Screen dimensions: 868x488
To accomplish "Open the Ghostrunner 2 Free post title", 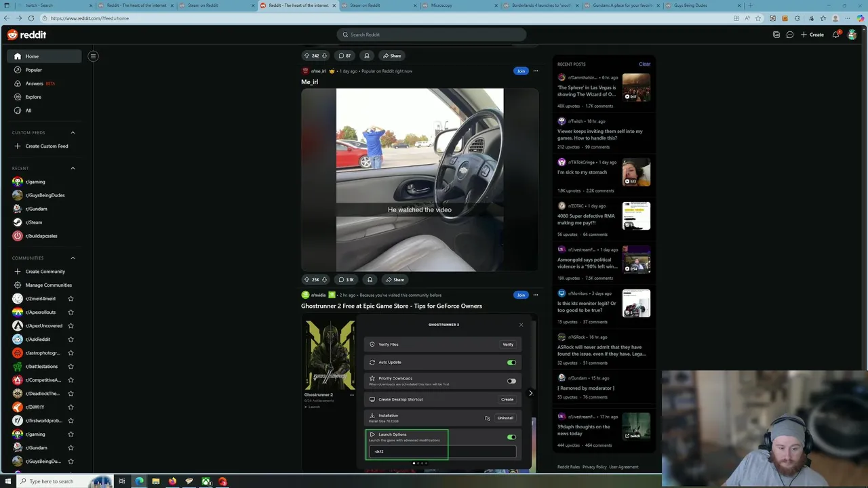I will [x=391, y=306].
